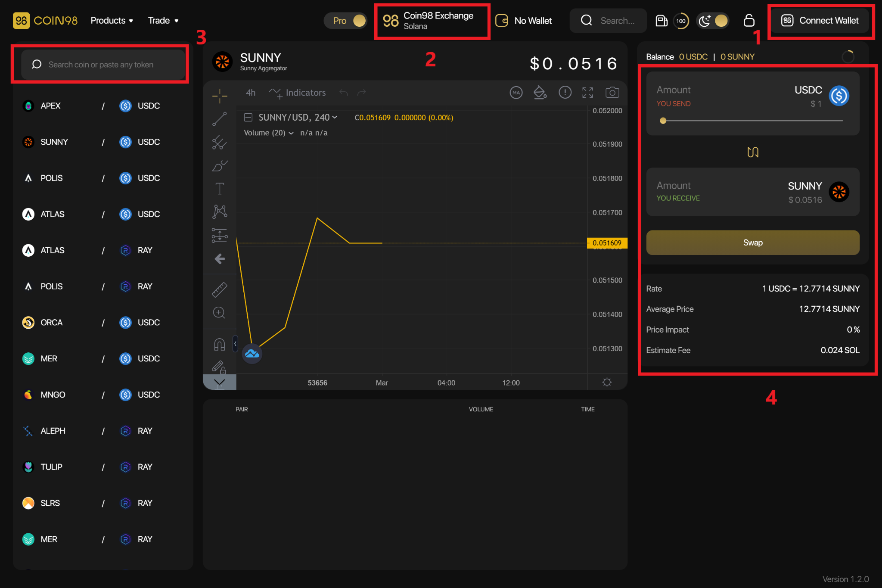The image size is (882, 588).
Task: Click the MA indicator icon
Action: pyautogui.click(x=516, y=93)
